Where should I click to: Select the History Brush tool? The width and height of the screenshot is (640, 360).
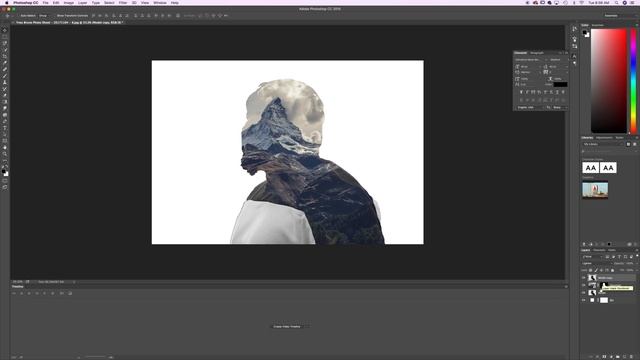[5, 89]
